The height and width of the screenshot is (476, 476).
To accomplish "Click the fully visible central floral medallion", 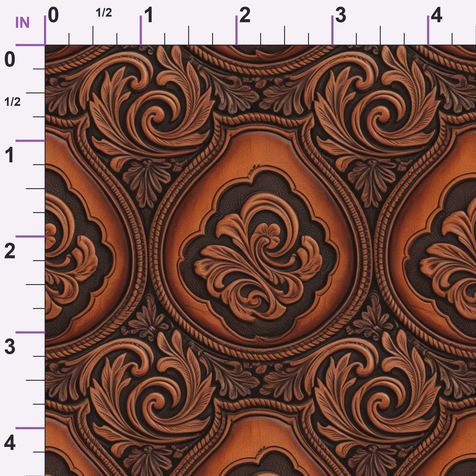I will pos(258,254).
